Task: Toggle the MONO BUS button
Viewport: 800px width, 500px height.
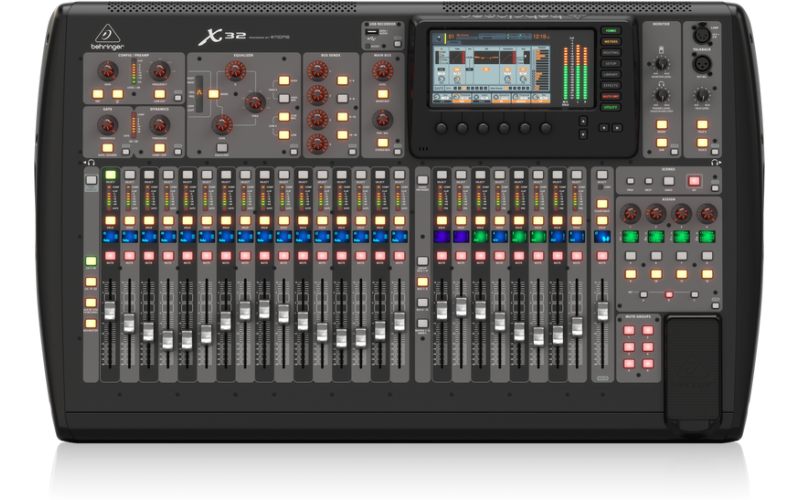Action: point(382,94)
